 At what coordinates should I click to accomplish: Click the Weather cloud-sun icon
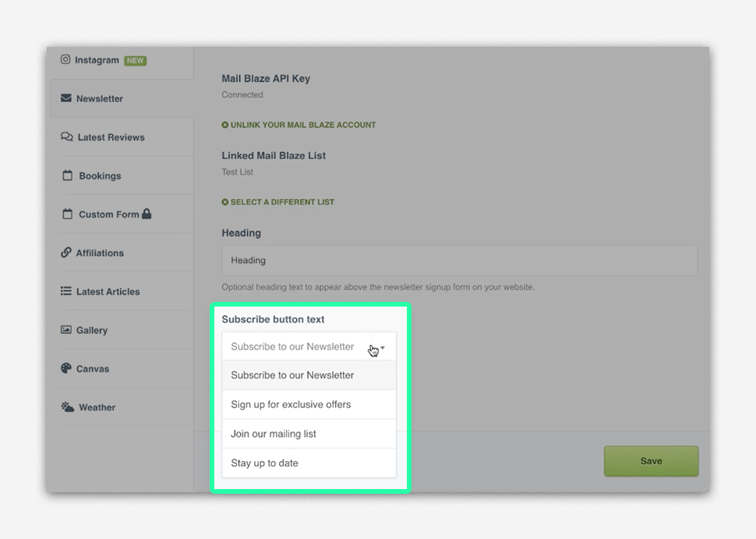(x=68, y=407)
